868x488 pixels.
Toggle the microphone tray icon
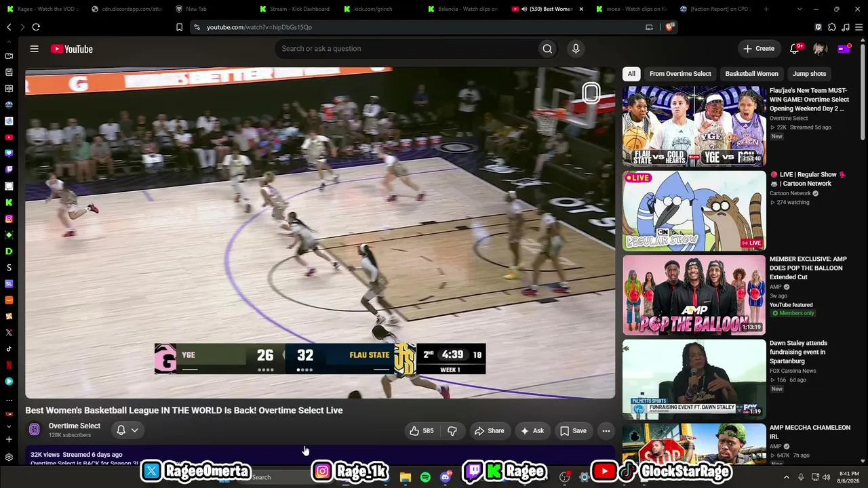pyautogui.click(x=801, y=477)
